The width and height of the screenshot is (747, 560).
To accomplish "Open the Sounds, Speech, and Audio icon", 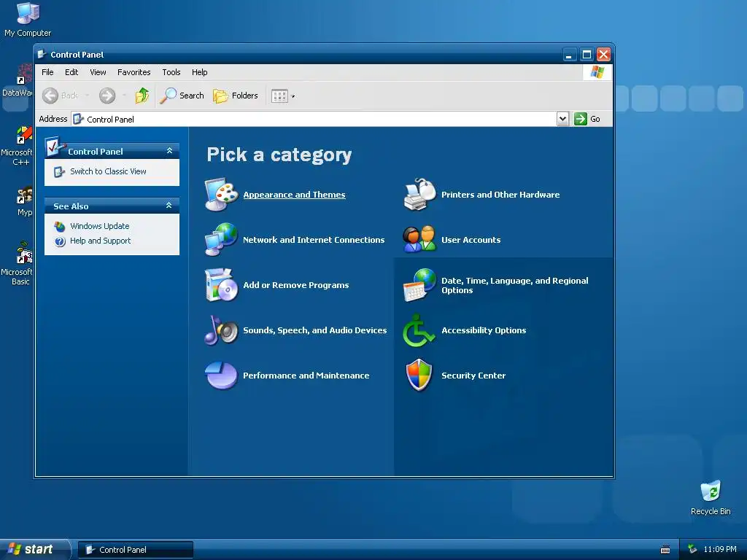I will point(221,330).
